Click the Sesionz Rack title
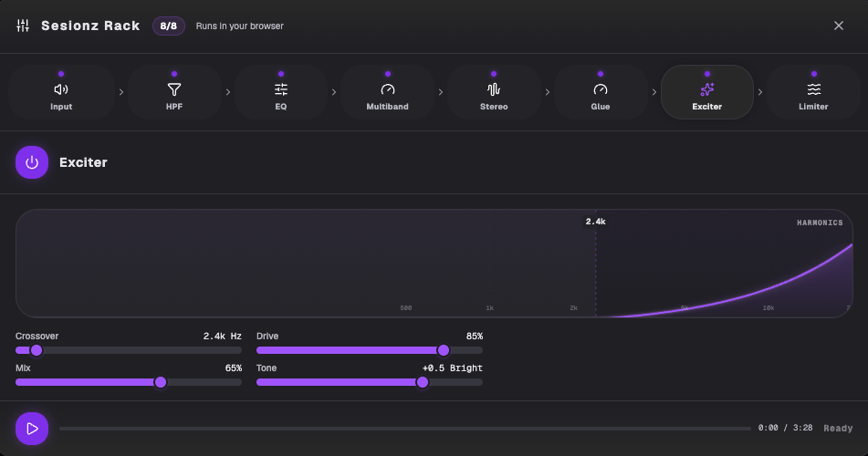Image resolution: width=868 pixels, height=456 pixels. click(x=90, y=26)
